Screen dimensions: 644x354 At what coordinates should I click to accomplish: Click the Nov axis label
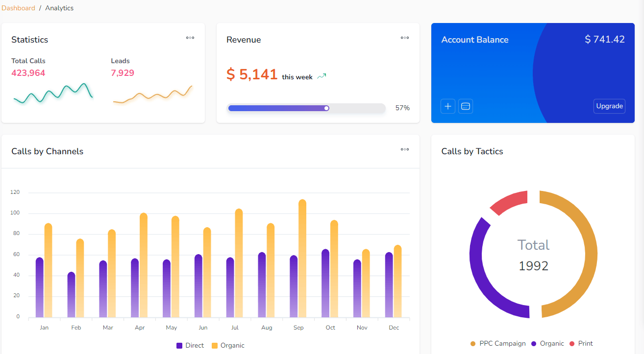click(x=362, y=328)
